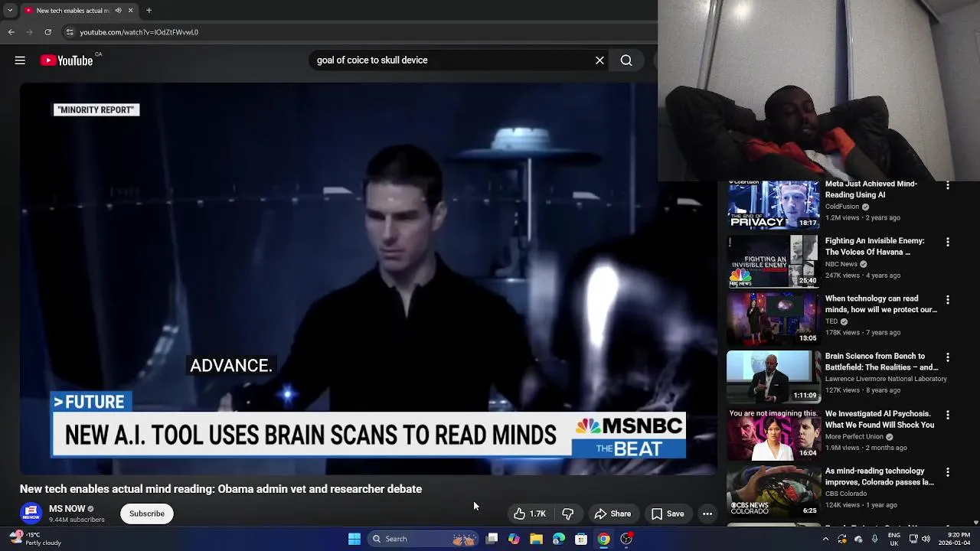Image resolution: width=980 pixels, height=551 pixels.
Task: Open Microsoft Store from the taskbar
Action: tap(581, 539)
